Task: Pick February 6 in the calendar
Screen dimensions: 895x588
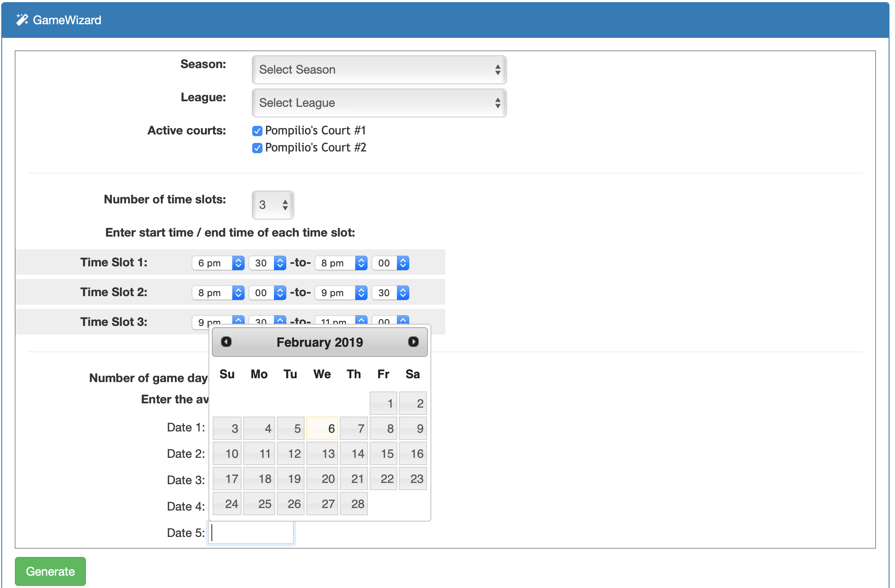Action: point(322,428)
